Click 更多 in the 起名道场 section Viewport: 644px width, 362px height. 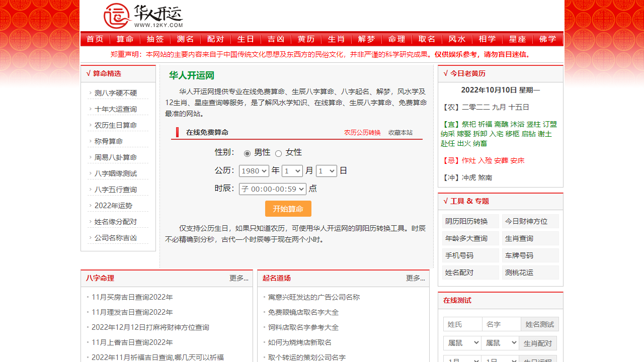click(x=416, y=278)
